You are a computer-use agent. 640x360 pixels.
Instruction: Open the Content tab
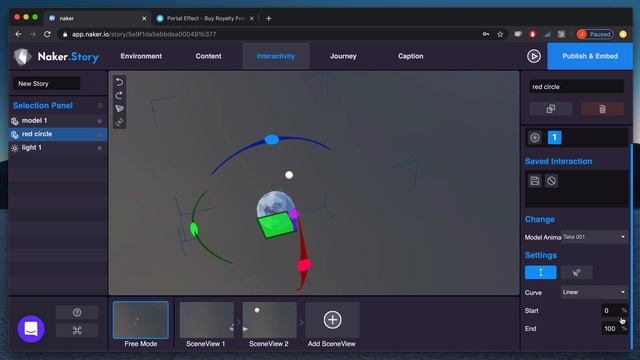point(208,56)
